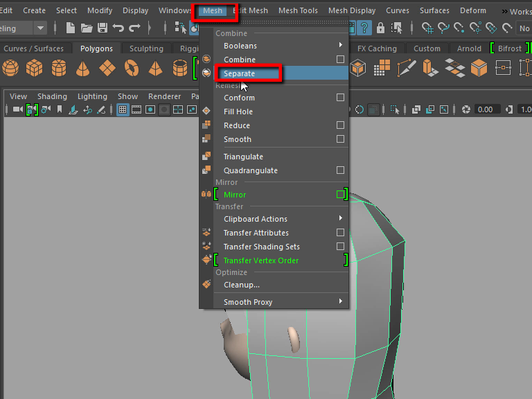Create a polygon cylinder from the shelf
The image size is (532, 399).
(58, 68)
